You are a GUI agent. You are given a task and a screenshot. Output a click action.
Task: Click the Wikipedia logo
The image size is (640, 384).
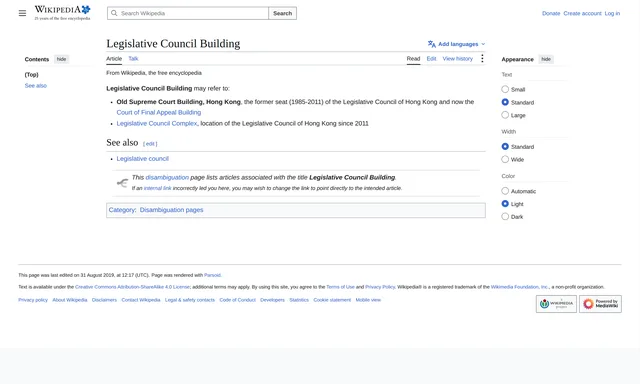click(x=62, y=13)
